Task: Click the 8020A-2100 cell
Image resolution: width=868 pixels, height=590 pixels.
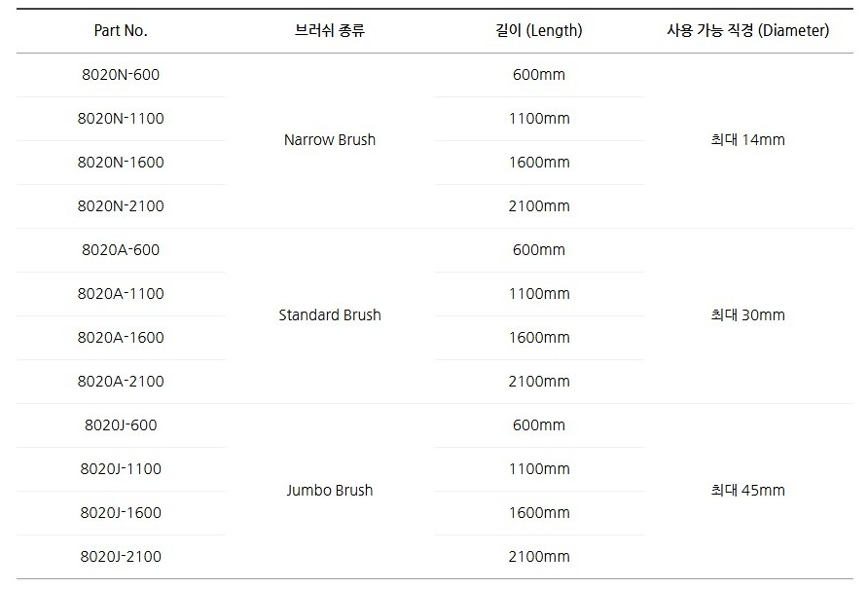Action: pyautogui.click(x=121, y=382)
